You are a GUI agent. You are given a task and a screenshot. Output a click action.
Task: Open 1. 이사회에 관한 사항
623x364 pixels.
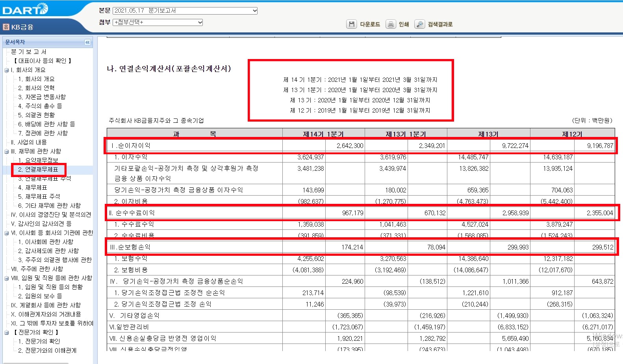click(x=46, y=242)
